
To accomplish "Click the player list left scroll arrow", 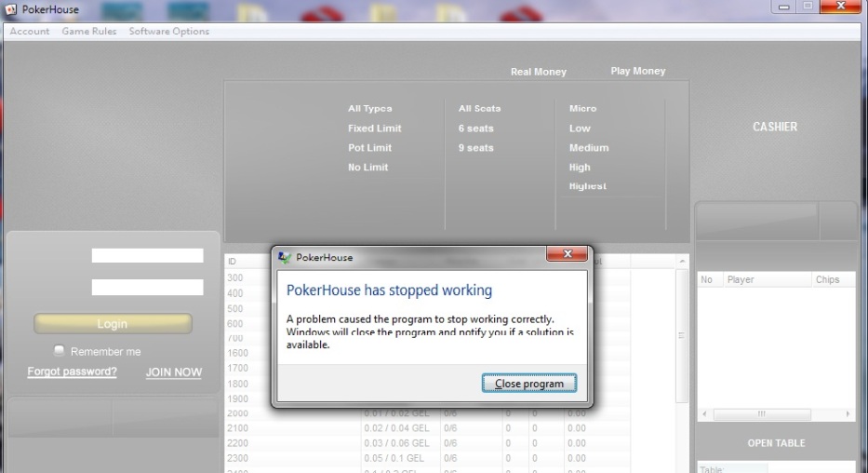I will point(704,413).
